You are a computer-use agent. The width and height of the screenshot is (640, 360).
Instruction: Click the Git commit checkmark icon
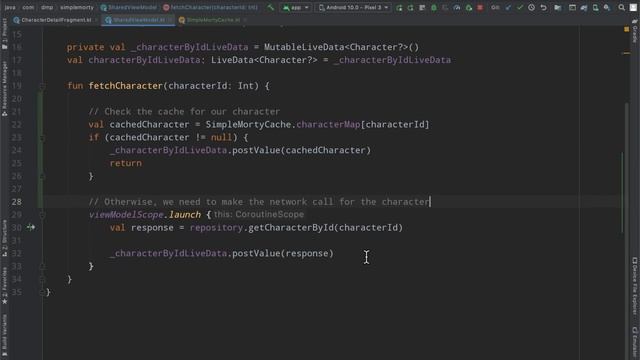pos(520,7)
